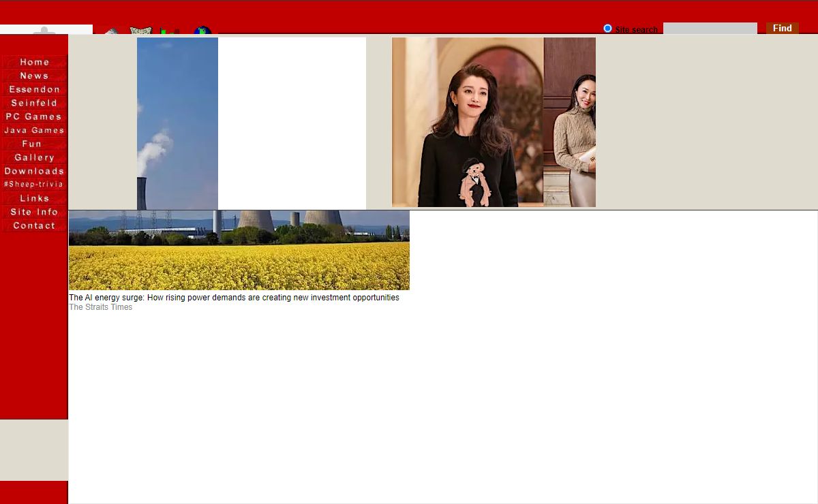
Task: Click the site logo in top-left corner
Action: (x=46, y=29)
